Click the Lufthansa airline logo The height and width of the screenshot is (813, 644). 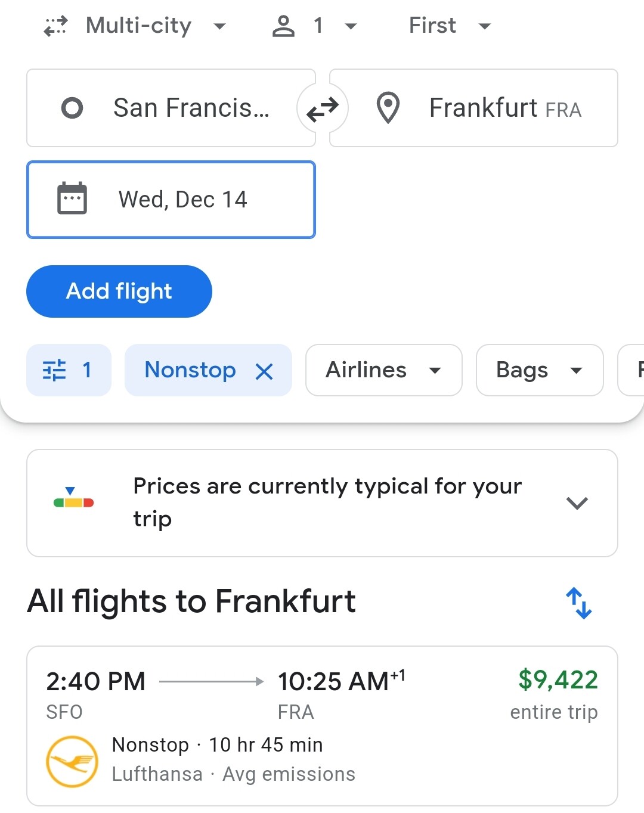[x=72, y=762]
